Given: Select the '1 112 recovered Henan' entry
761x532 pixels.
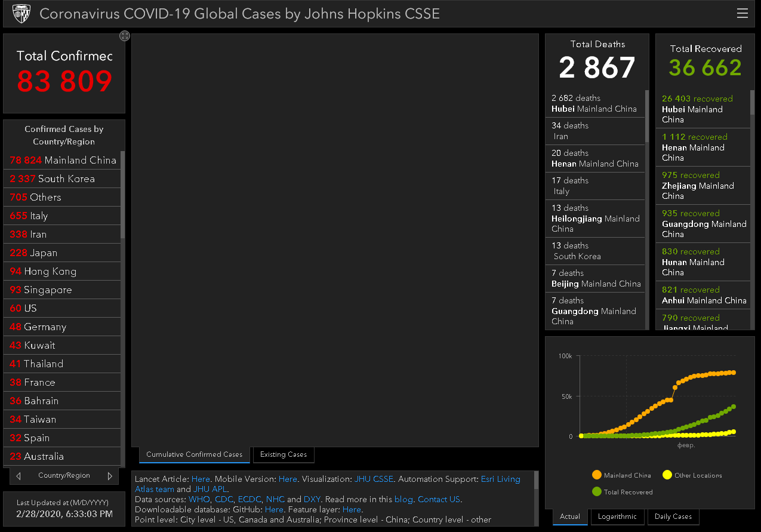Looking at the screenshot, I should [x=703, y=147].
